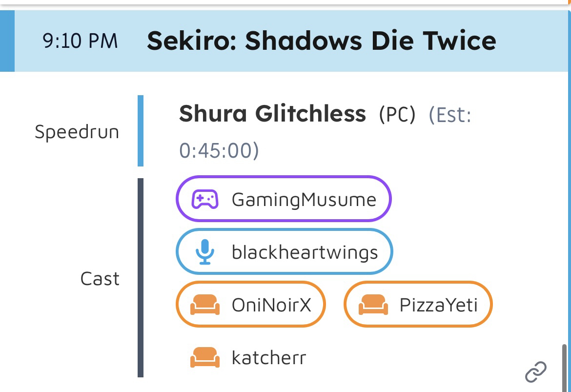Click the couch icon next to OniNoirX
The image size is (571, 392).
tap(205, 305)
